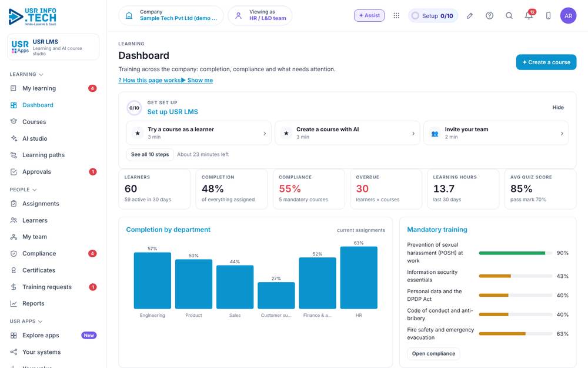Screen dimensions: 588x368
Task: Click the My team hierarchy icon
Action: [x=14, y=237]
